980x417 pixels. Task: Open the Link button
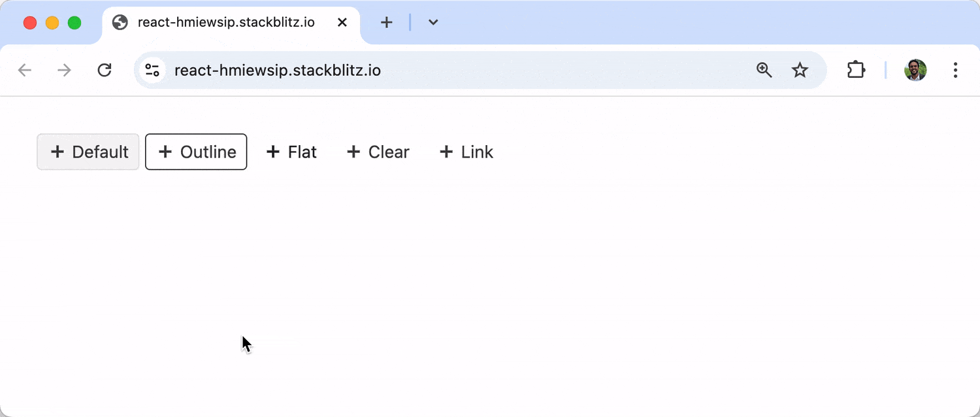(x=466, y=152)
